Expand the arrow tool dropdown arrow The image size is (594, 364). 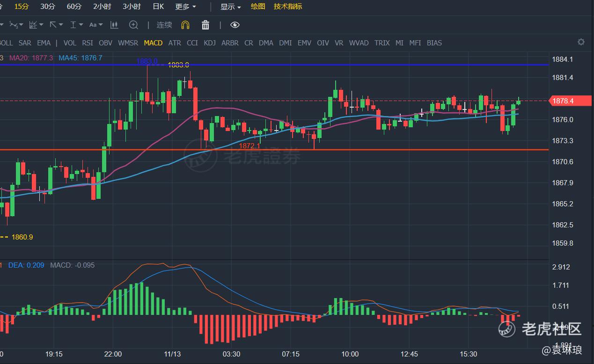click(x=61, y=25)
